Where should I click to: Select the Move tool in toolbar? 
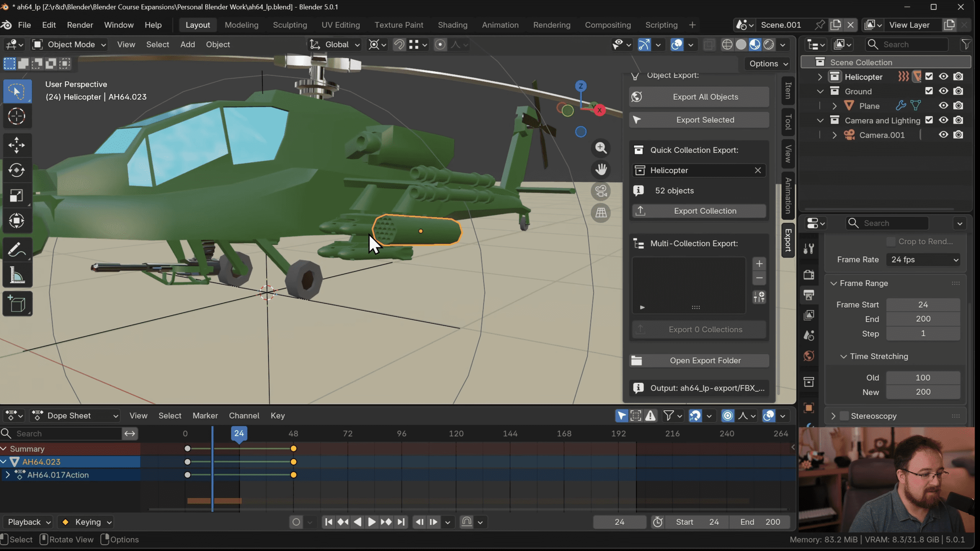[16, 145]
